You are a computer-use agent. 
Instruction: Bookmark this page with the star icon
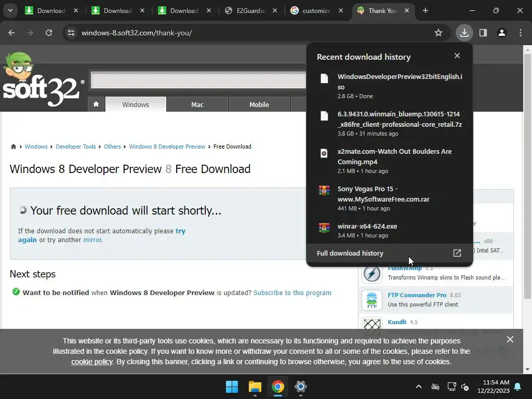(438, 33)
